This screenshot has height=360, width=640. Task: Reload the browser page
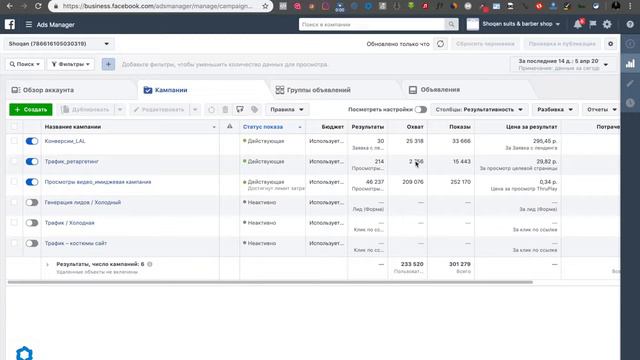(x=38, y=6)
